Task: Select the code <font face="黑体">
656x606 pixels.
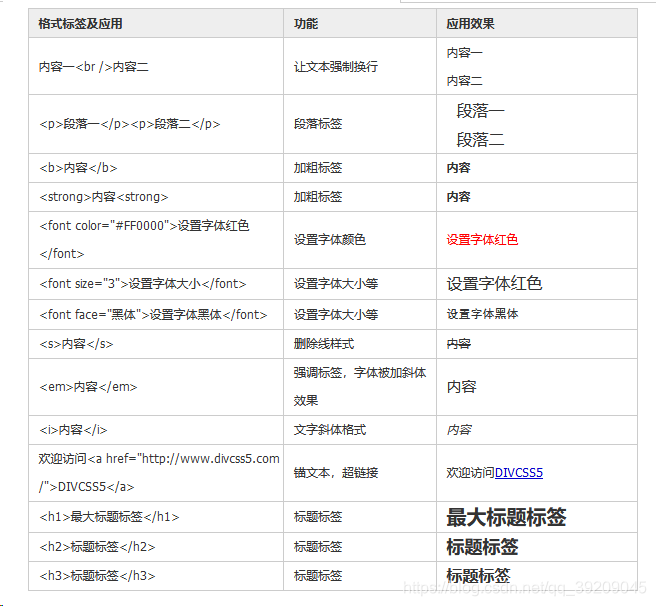Action: pos(94,315)
